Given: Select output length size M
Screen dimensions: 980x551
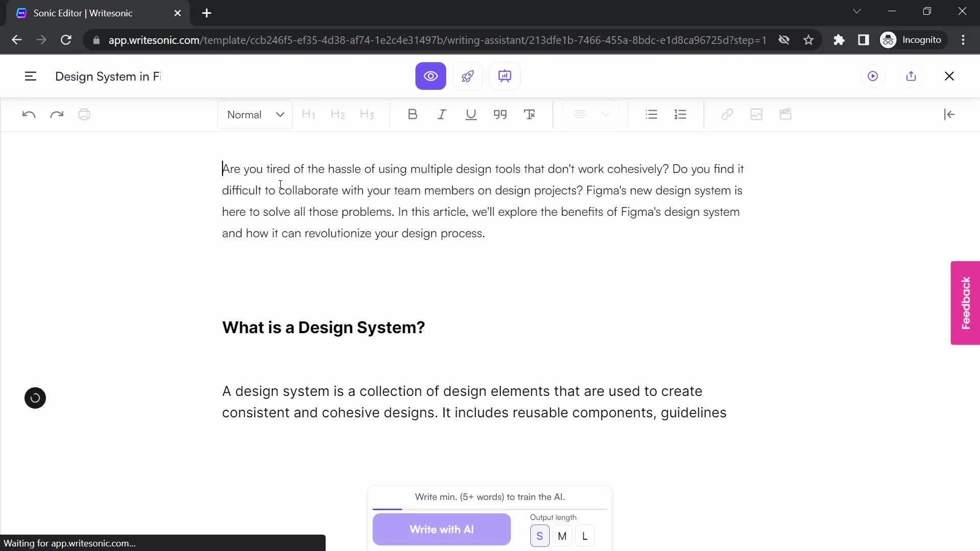Looking at the screenshot, I should [562, 536].
